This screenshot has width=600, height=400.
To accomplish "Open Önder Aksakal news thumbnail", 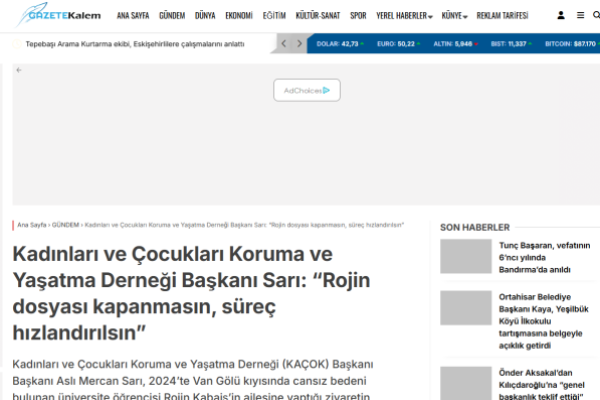I will [466, 383].
